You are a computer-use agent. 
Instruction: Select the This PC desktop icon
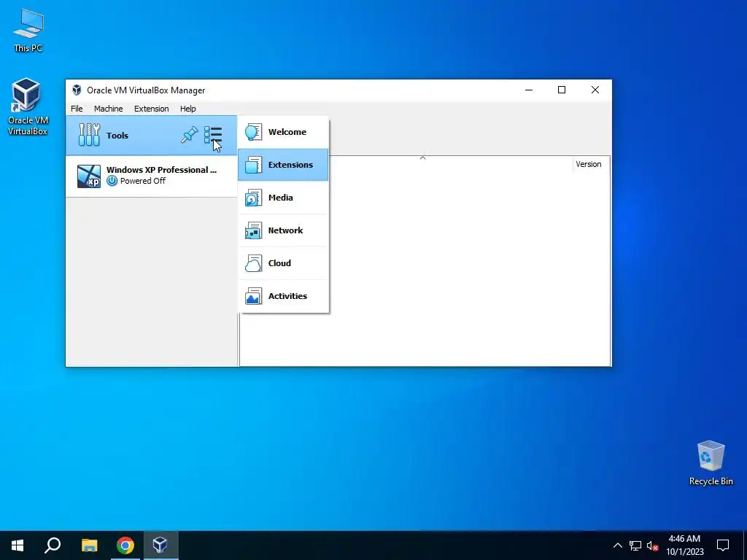pos(28,31)
